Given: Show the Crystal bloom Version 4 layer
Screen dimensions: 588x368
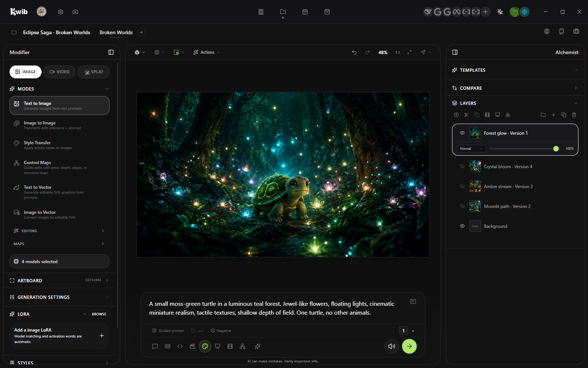Looking at the screenshot, I should tap(462, 167).
